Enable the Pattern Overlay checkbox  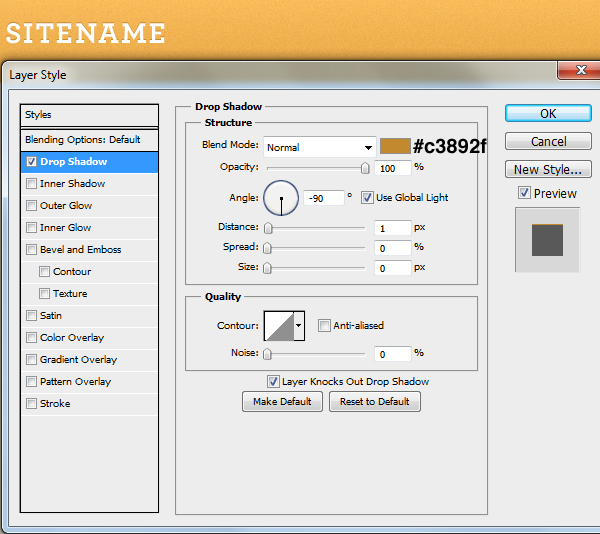pyautogui.click(x=31, y=382)
